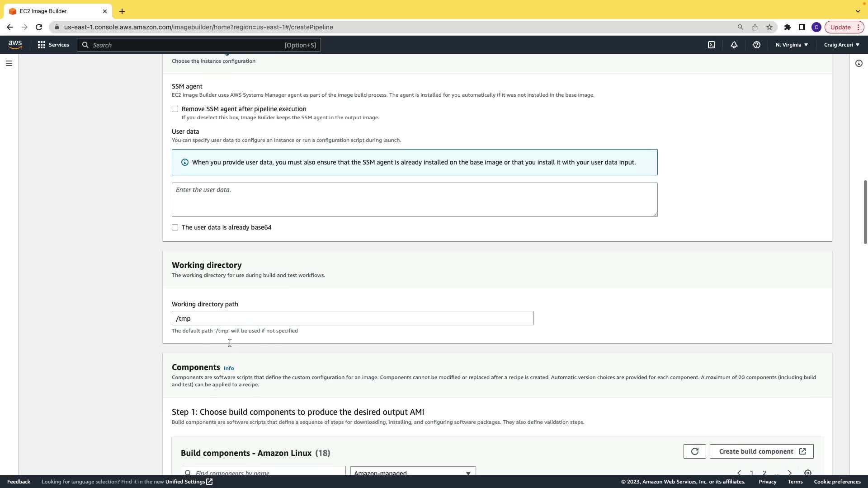Open the AWS CloudShell icon
The width and height of the screenshot is (868, 488).
[x=712, y=45]
